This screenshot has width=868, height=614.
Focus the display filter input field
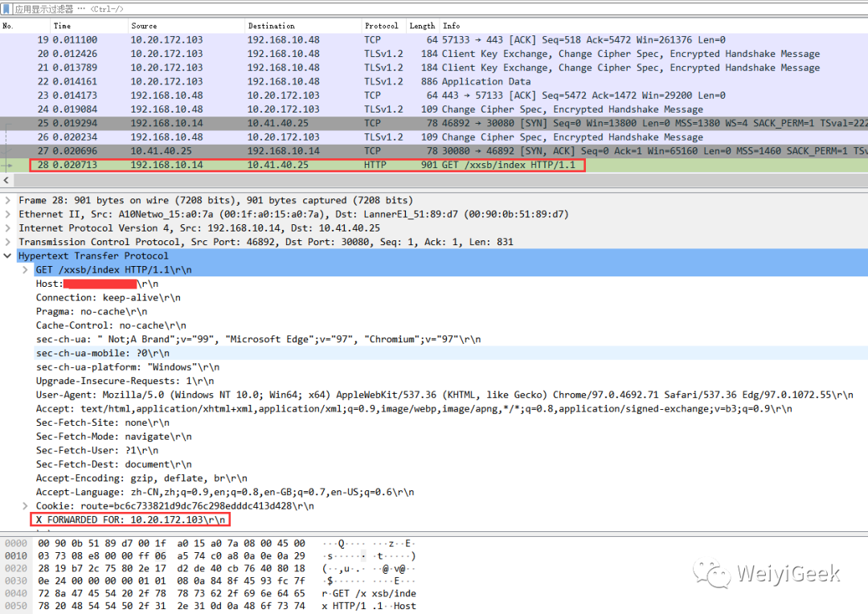(440, 9)
